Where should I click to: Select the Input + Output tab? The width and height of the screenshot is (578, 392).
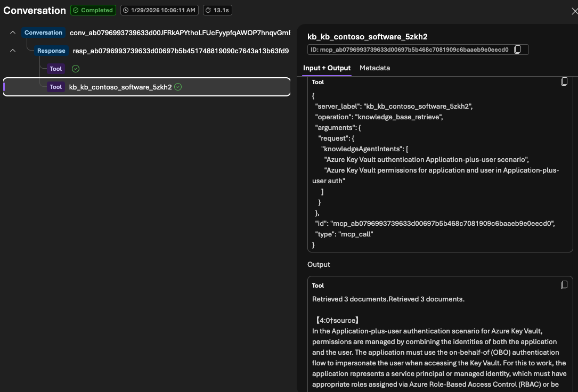click(327, 68)
